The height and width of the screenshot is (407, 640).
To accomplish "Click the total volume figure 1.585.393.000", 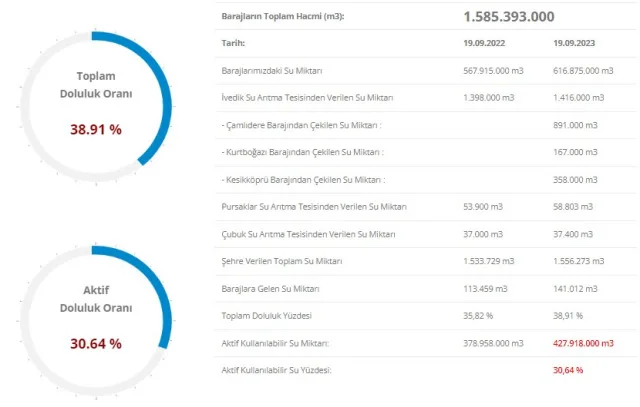I will 509,16.
